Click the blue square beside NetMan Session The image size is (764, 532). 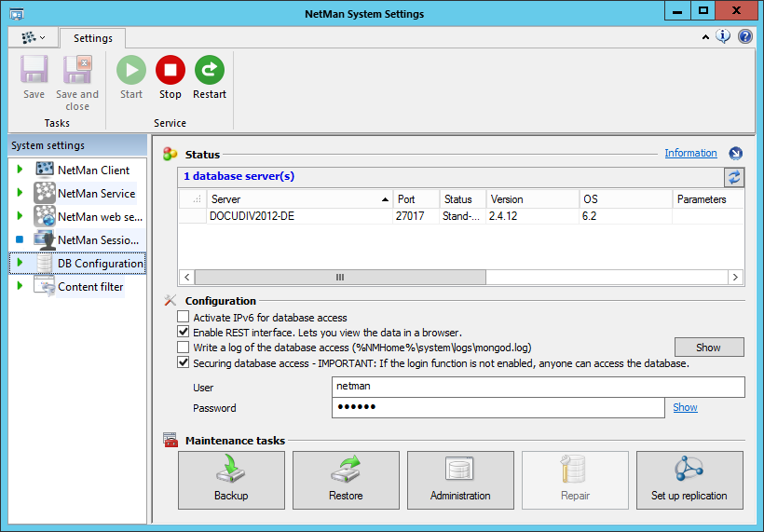coord(20,239)
